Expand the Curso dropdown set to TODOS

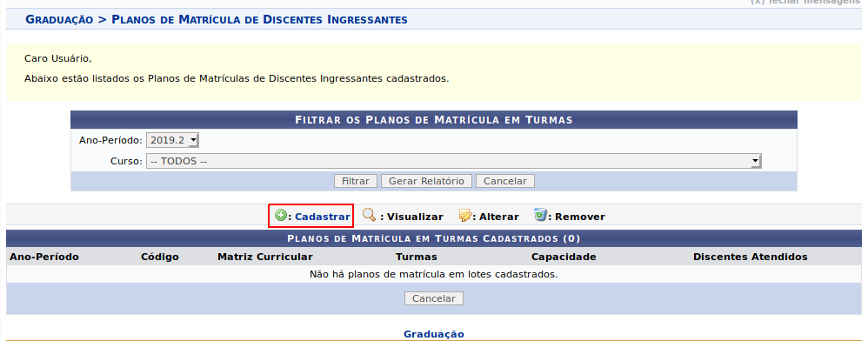coord(453,162)
